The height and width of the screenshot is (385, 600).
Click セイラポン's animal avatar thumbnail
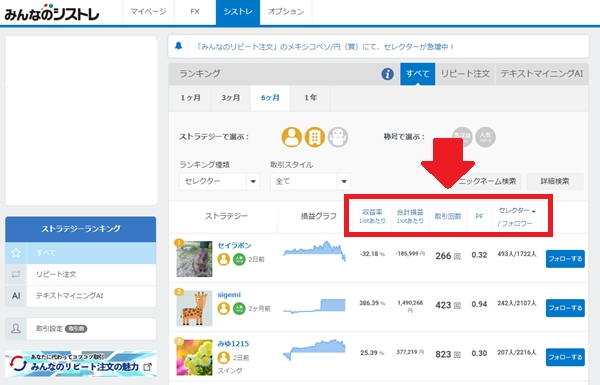pyautogui.click(x=194, y=259)
